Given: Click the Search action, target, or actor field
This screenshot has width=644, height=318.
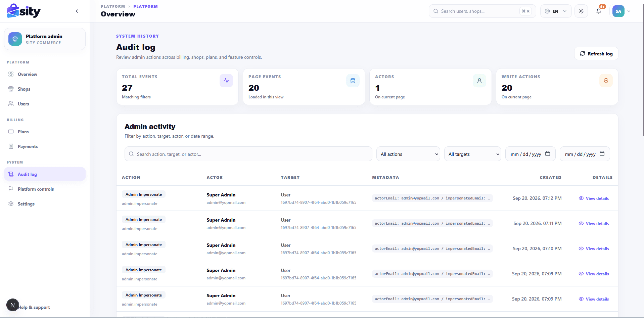Looking at the screenshot, I should 248,154.
